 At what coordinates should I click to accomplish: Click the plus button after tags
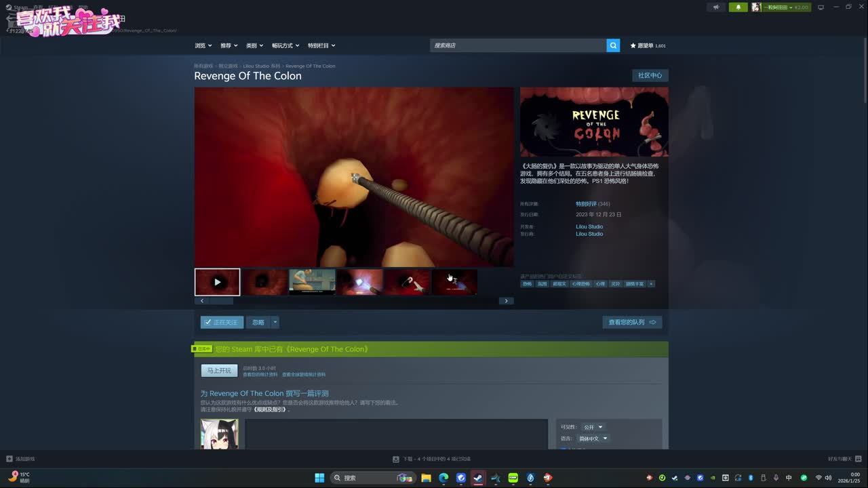pos(651,284)
